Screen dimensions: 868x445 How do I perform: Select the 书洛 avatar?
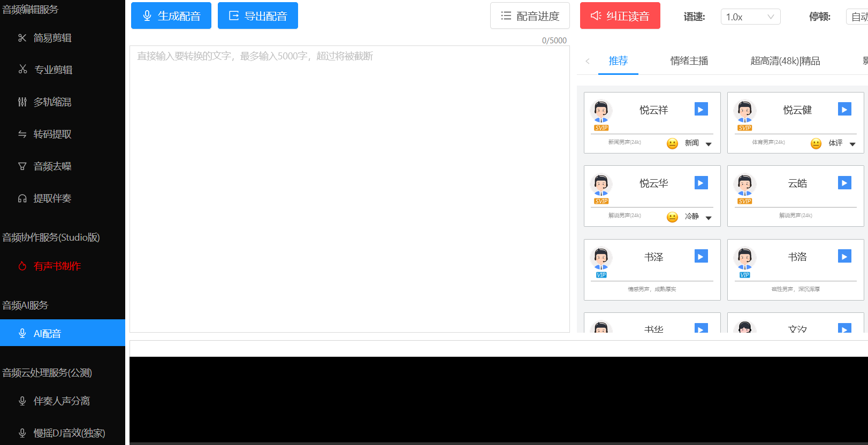(x=745, y=259)
